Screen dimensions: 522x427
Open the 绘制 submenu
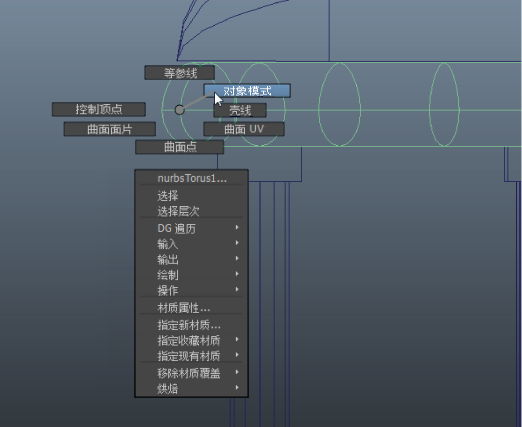coord(191,275)
